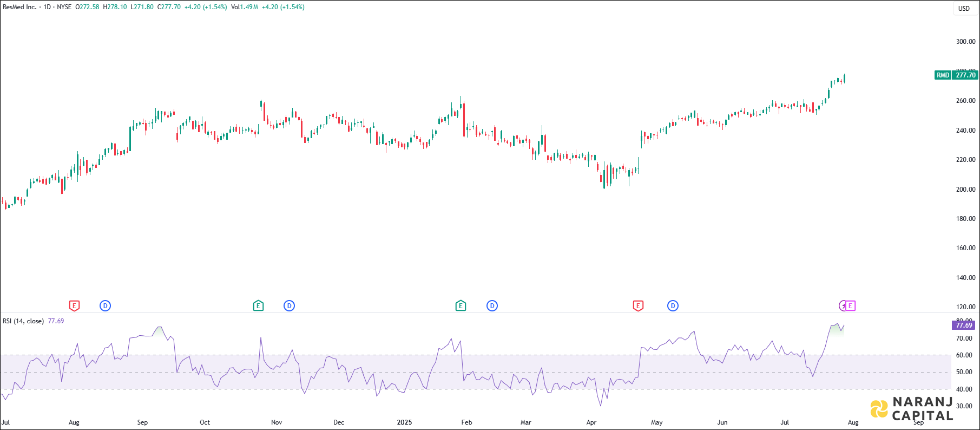980x430 pixels.
Task: Click the Feb label on time axis
Action: (x=466, y=422)
